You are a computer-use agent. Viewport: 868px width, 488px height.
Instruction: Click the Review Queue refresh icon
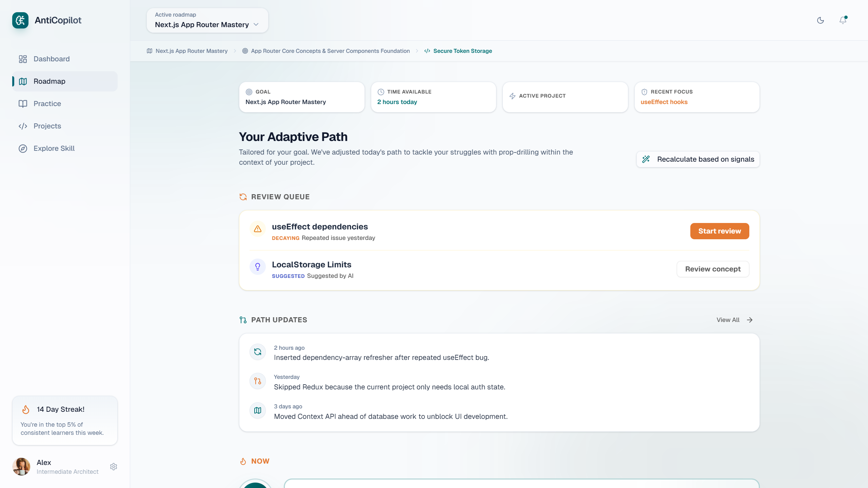coord(243,197)
